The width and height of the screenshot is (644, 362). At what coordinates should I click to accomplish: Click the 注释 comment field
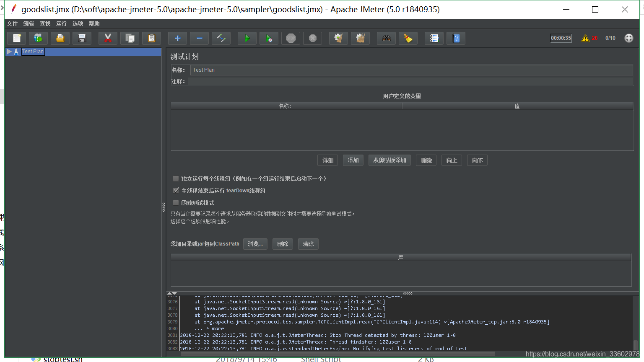[x=410, y=81]
